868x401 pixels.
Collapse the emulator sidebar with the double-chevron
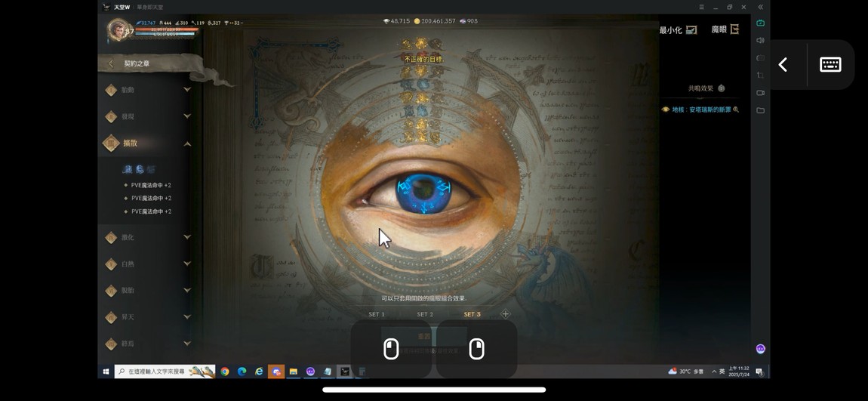pos(760,8)
